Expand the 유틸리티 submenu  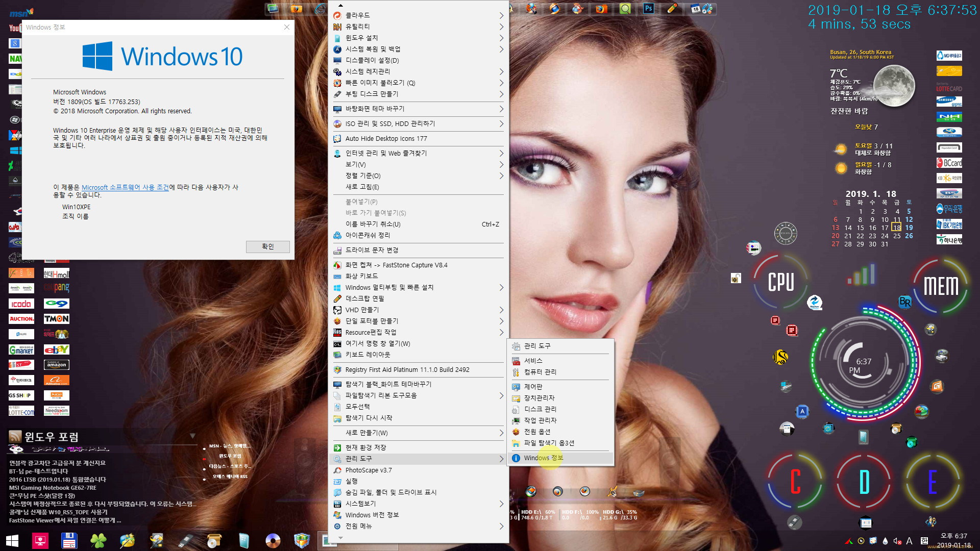418,27
